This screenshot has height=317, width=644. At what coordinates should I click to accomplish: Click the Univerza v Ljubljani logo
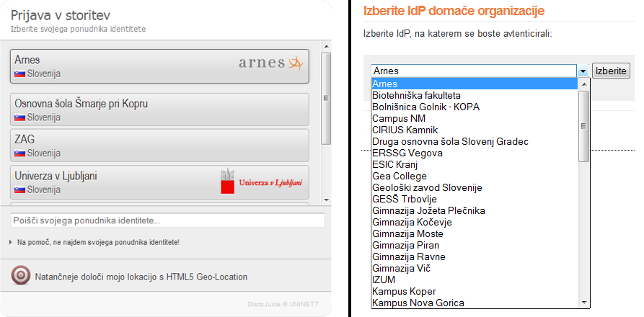262,182
